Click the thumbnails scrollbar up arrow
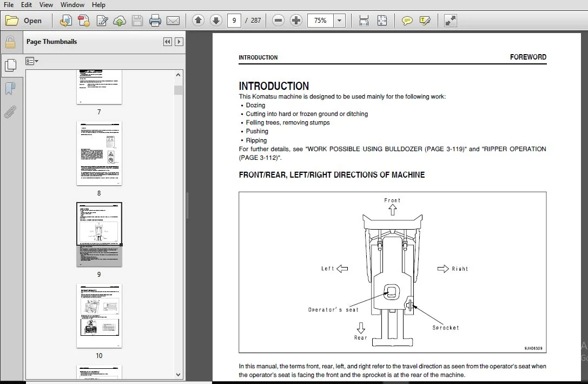The height and width of the screenshot is (384, 588). tap(178, 75)
